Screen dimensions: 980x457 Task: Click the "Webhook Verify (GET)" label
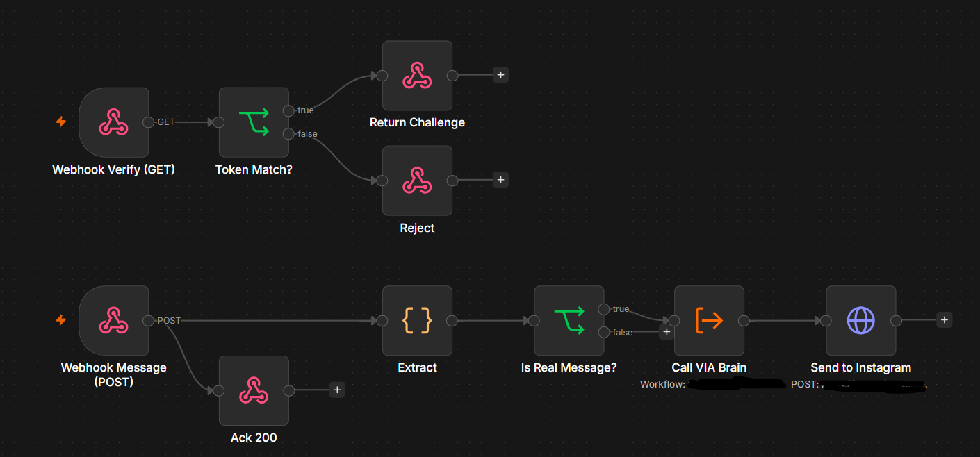tap(113, 169)
